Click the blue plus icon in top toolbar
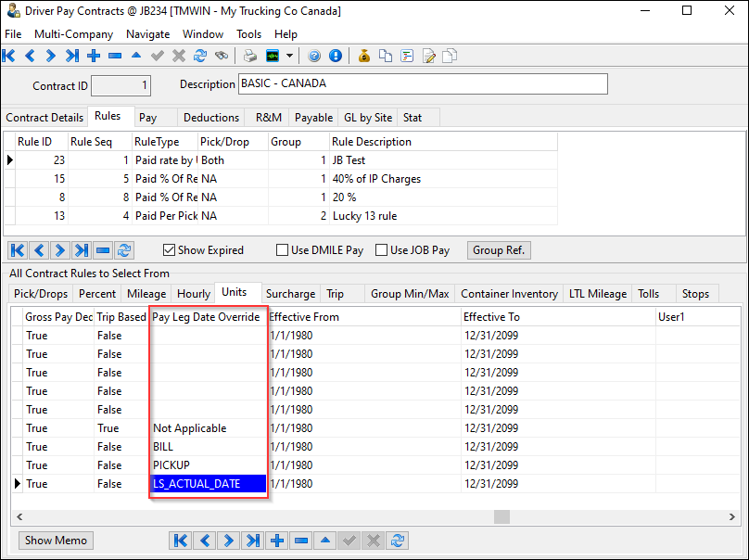This screenshot has height=560, width=749. coord(94,56)
